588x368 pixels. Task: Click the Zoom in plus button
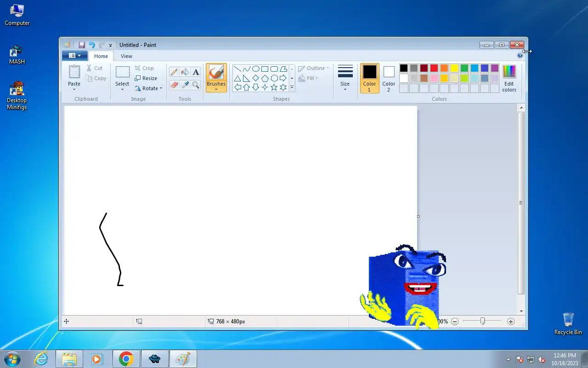coord(511,322)
